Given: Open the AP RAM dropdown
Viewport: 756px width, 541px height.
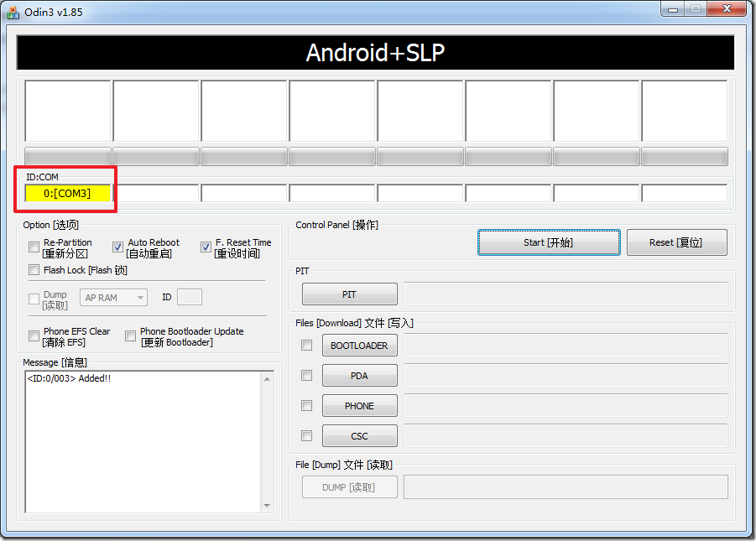Looking at the screenshot, I should pos(114,298).
